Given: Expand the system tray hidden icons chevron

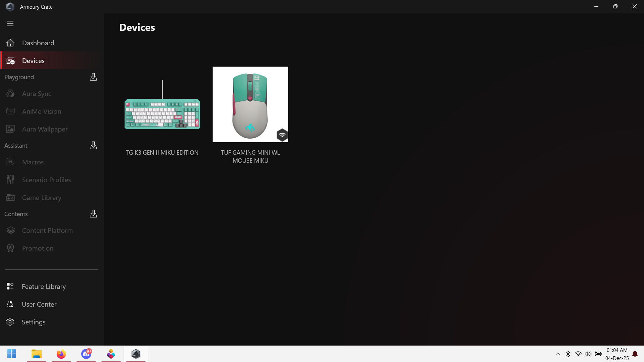Looking at the screenshot, I should (558, 354).
